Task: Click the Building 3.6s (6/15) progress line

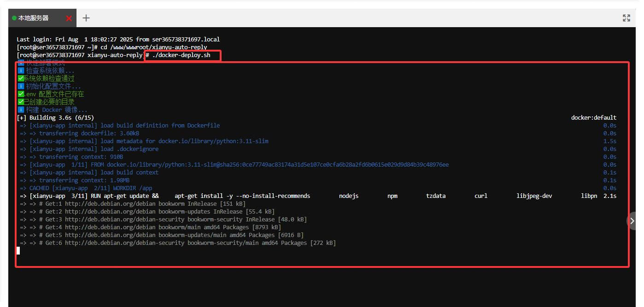Action: point(55,118)
